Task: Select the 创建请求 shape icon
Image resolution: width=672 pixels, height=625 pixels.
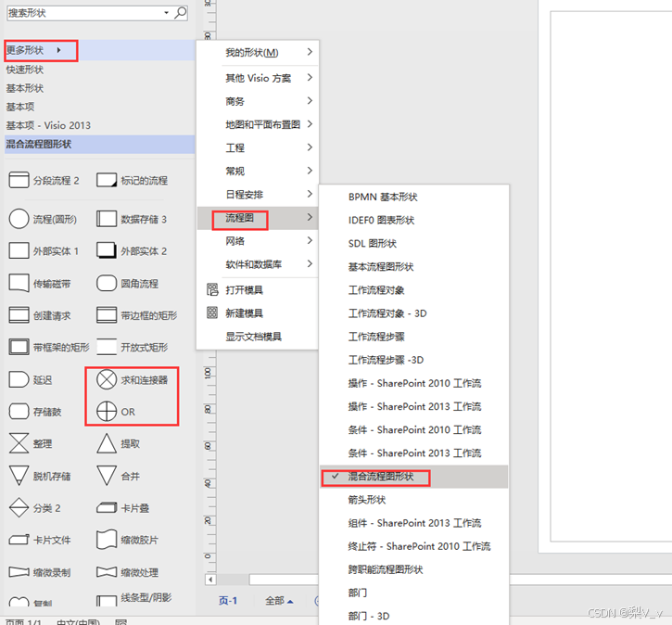Action: pos(19,315)
